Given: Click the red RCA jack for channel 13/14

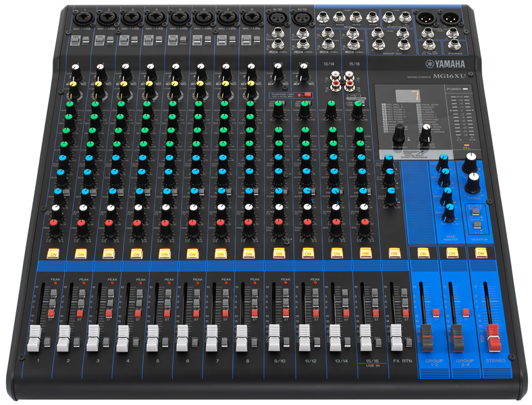Looking at the screenshot, I should click(x=336, y=83).
